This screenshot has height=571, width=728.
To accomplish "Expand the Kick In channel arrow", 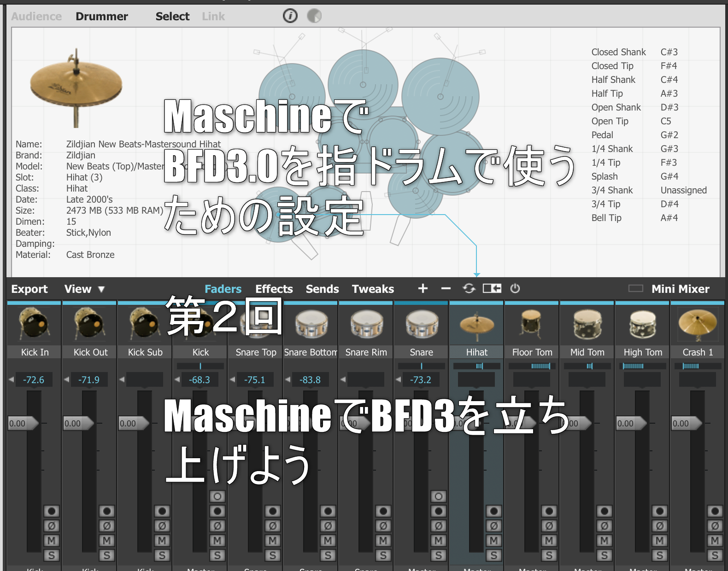I will pyautogui.click(x=12, y=380).
